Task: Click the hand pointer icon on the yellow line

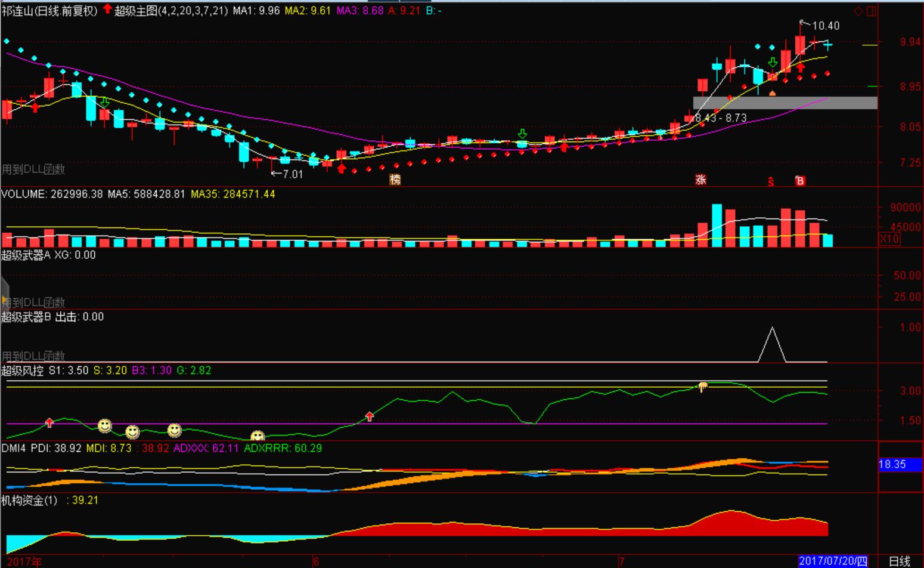Action: pos(703,387)
